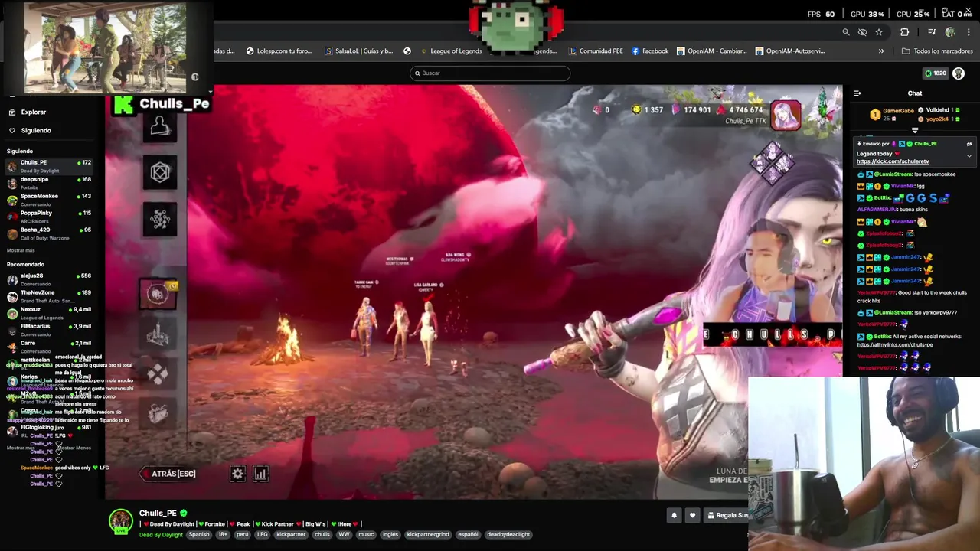Open Bocha_420 channel from sidebar

[50, 233]
